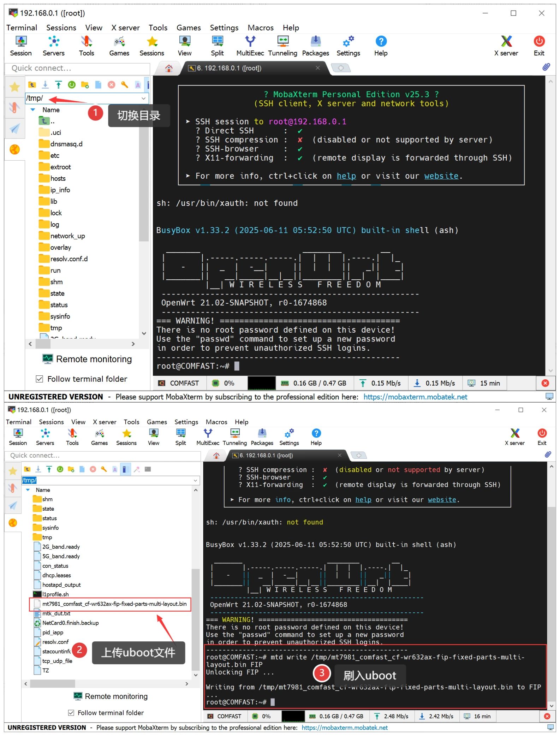Click the website link in upper terminal banner
Image resolution: width=560 pixels, height=736 pixels.
pos(441,176)
